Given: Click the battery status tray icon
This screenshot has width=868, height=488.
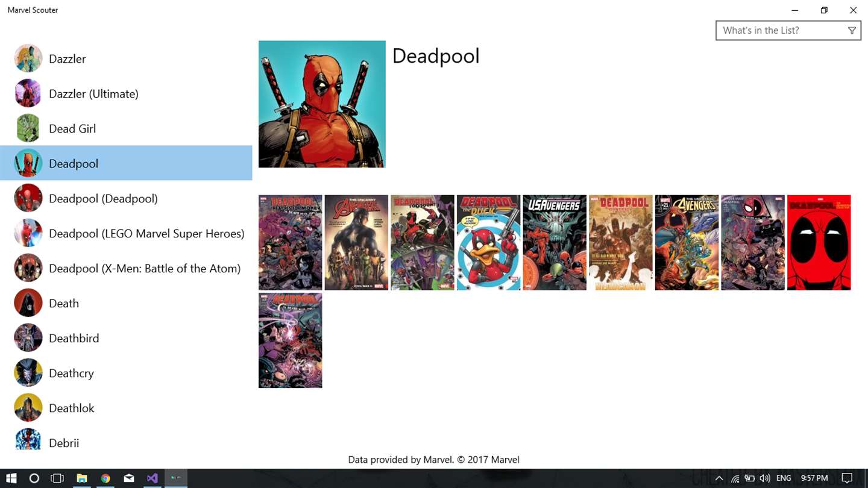Looking at the screenshot, I should point(750,478).
